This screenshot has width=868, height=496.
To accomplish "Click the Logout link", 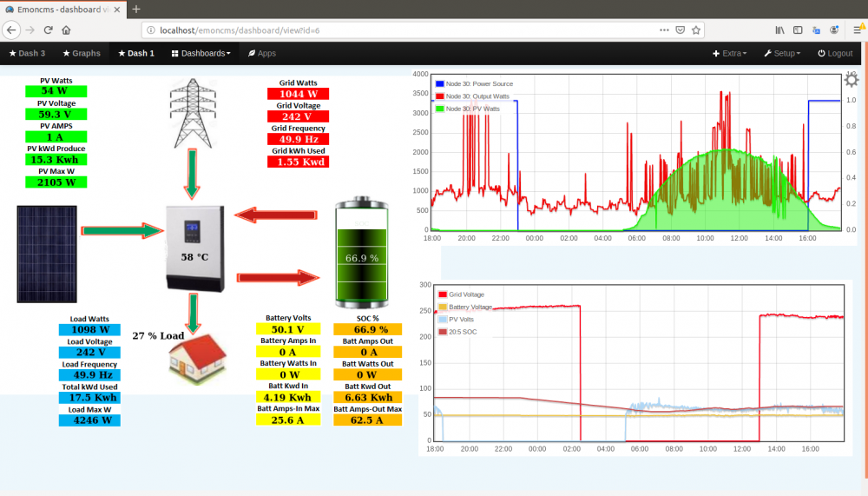I will 835,53.
